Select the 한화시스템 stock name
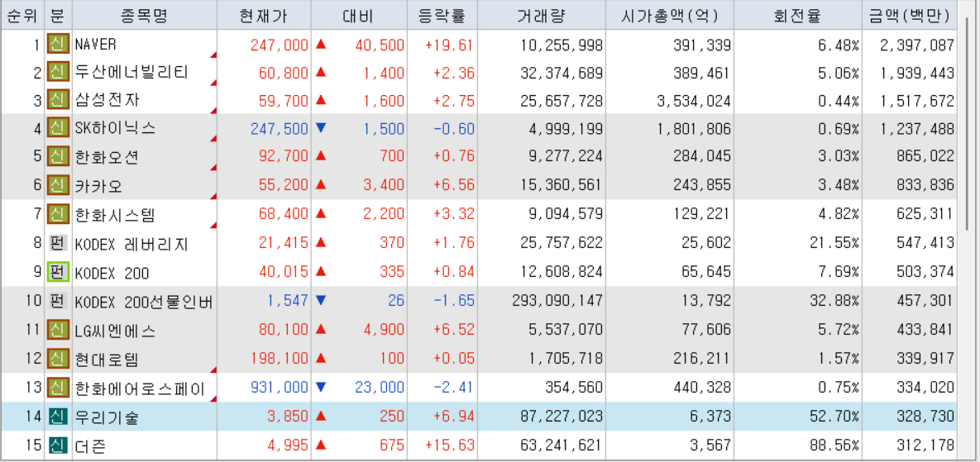The width and height of the screenshot is (980, 462). click(x=115, y=216)
